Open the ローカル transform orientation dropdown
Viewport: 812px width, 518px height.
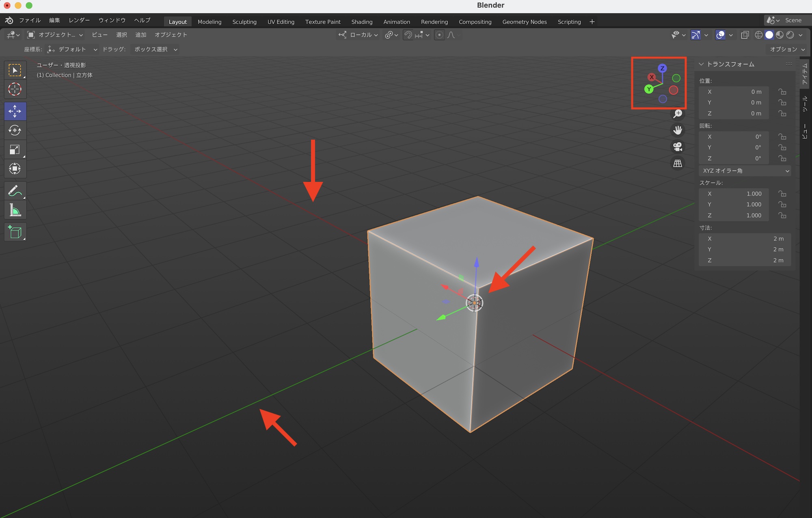pos(359,35)
